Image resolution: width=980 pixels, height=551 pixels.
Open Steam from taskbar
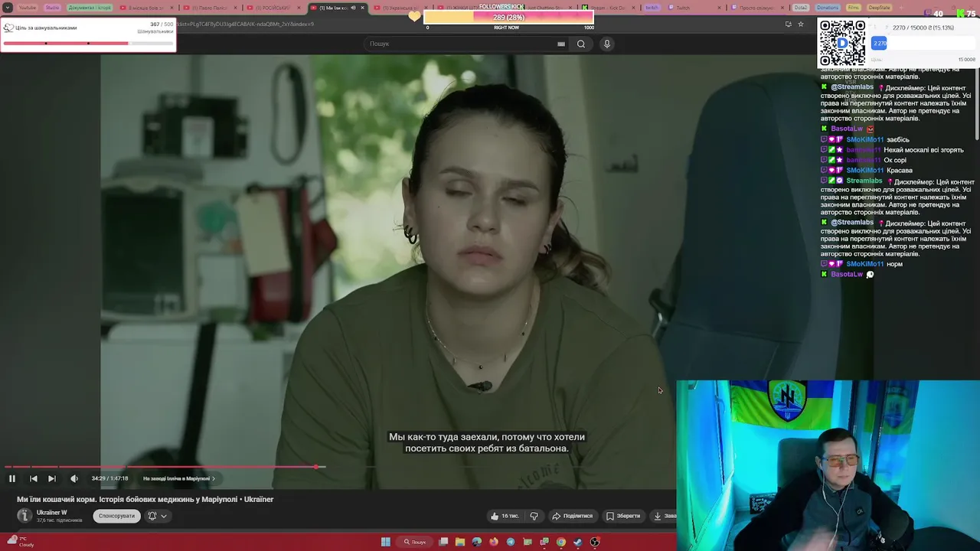coord(578,542)
